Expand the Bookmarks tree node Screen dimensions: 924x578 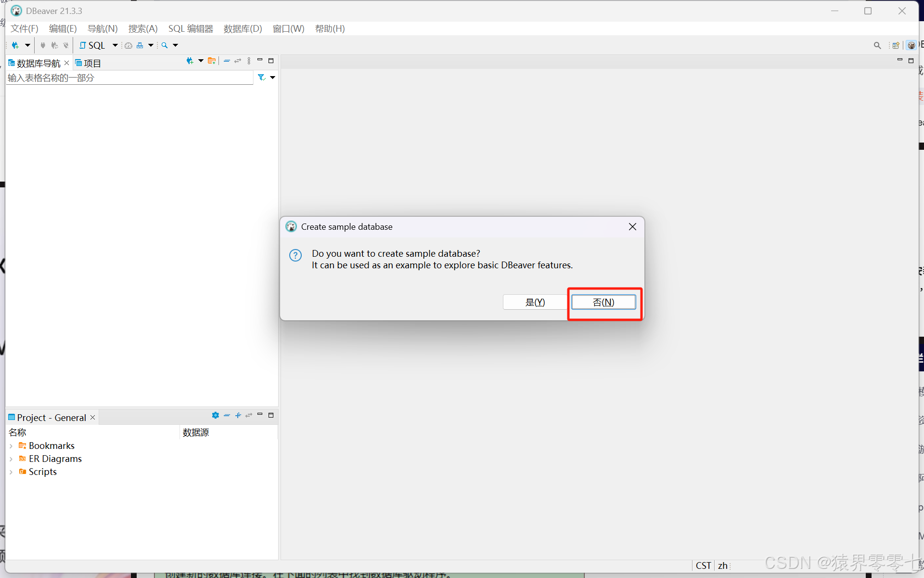coord(11,446)
